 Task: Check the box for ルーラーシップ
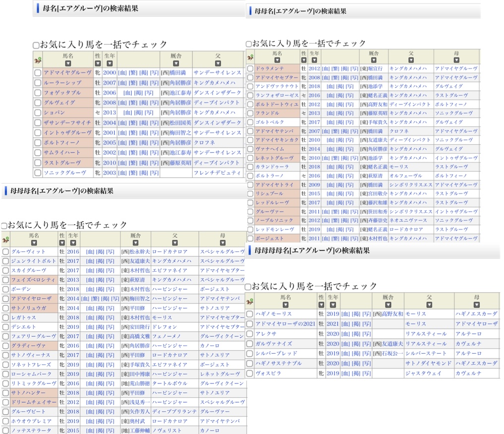[38, 83]
